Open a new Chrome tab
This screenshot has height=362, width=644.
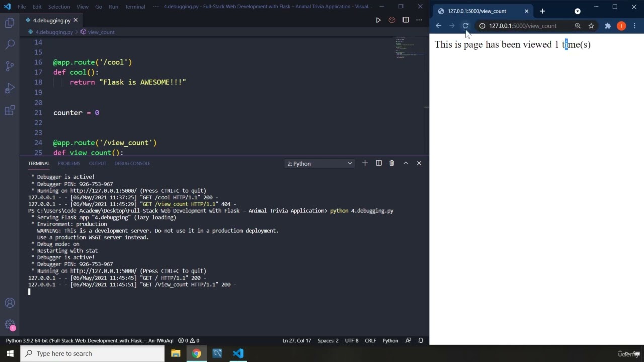pyautogui.click(x=542, y=11)
